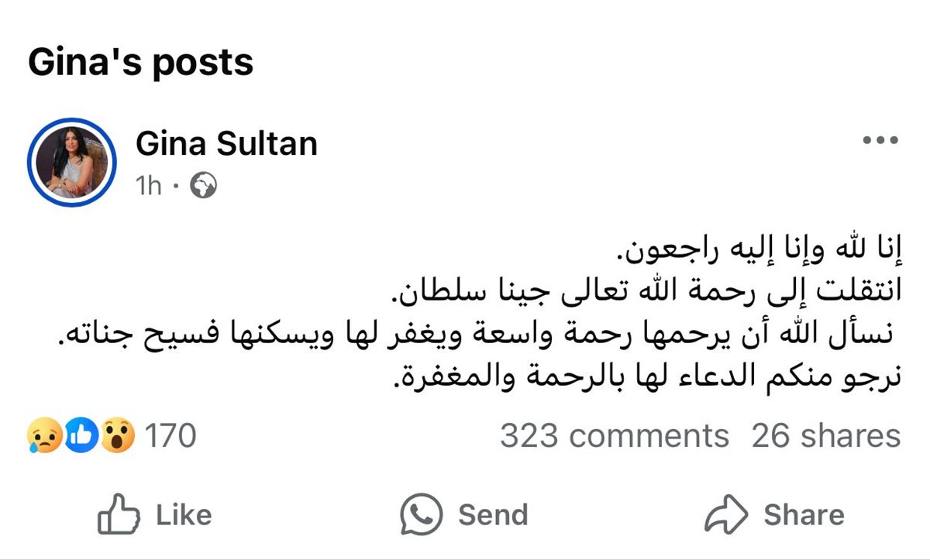Click the Gina's posts header
930x560 pixels.
[139, 64]
